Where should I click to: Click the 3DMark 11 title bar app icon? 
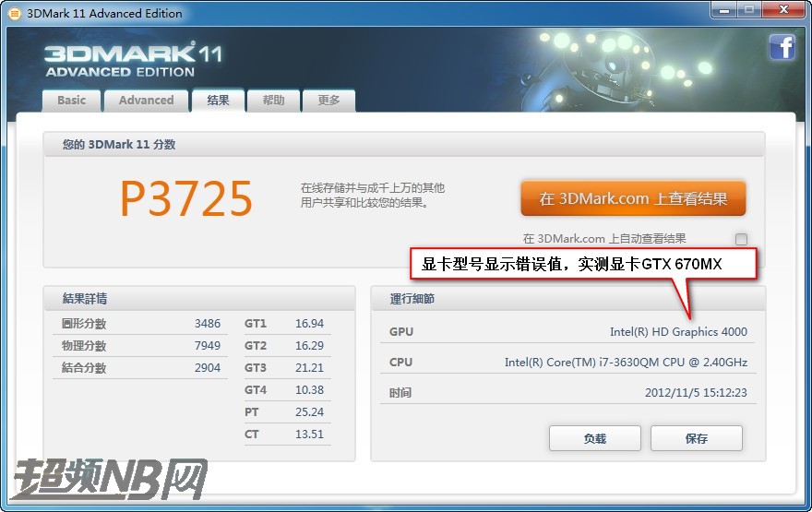click(x=15, y=14)
